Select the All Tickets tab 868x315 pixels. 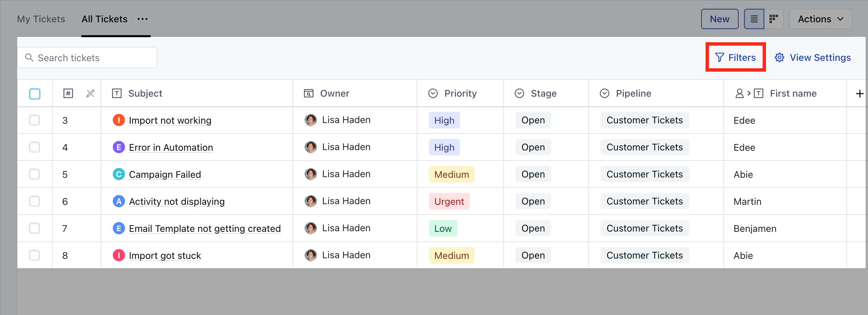104,19
